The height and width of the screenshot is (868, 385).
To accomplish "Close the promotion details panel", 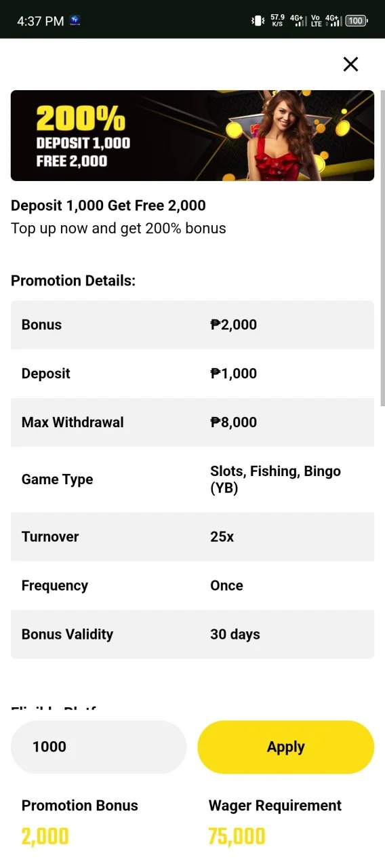I will click(x=350, y=64).
